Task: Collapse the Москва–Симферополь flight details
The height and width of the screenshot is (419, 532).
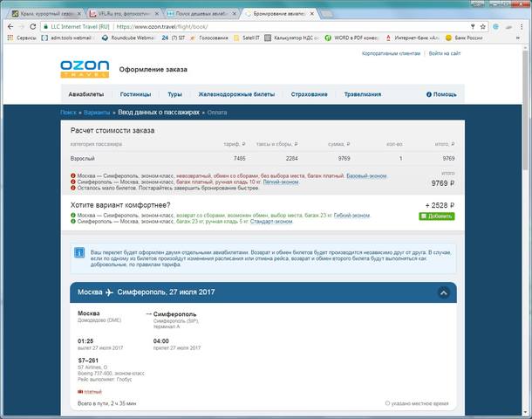Action: click(443, 292)
